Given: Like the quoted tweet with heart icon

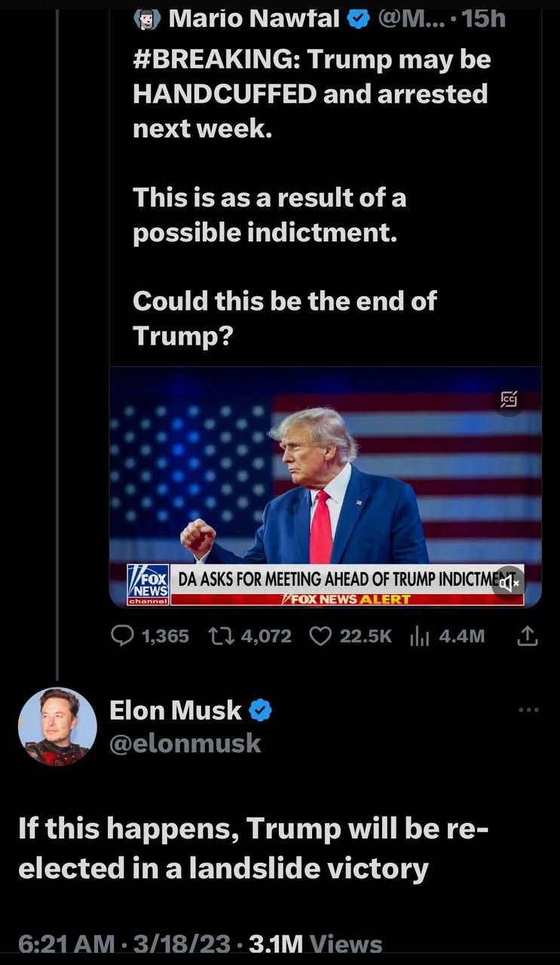Looking at the screenshot, I should coord(321,637).
